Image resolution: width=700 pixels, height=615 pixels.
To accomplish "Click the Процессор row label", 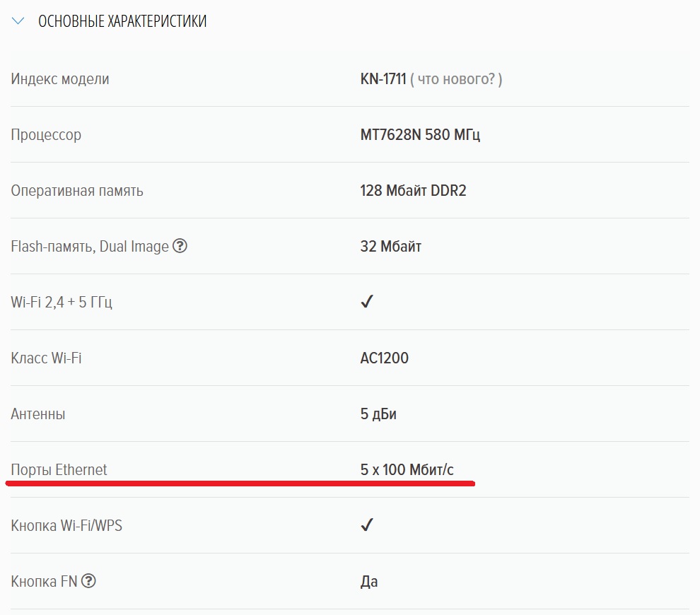I will coord(46,134).
